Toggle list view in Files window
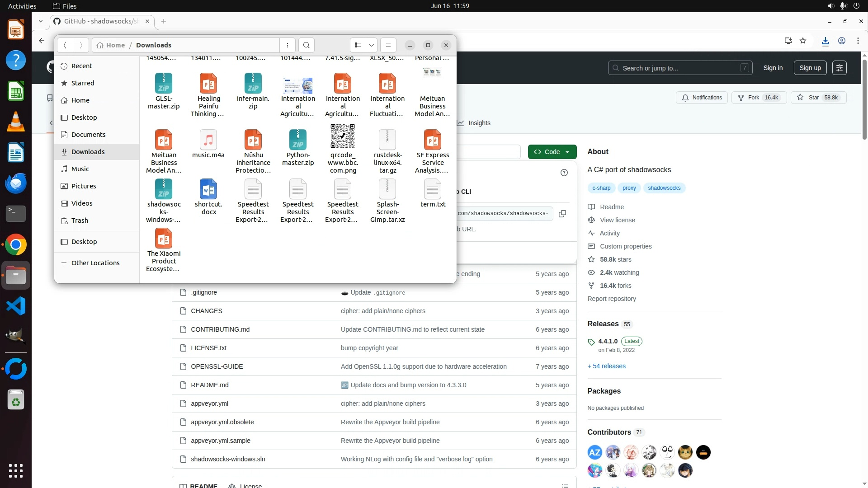 (358, 45)
